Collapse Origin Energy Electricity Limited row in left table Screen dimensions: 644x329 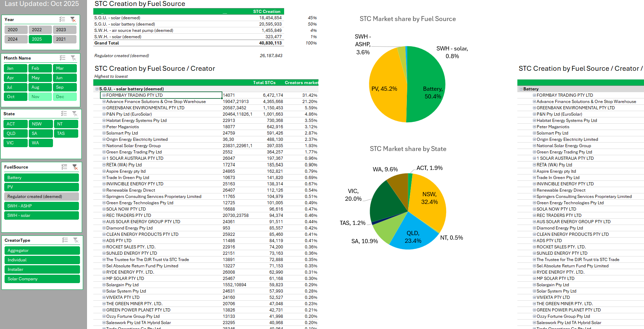click(104, 139)
